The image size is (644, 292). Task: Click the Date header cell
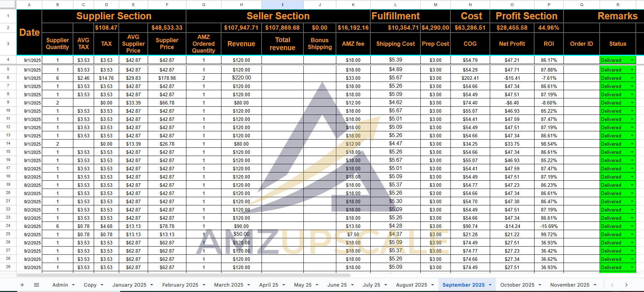tap(29, 32)
